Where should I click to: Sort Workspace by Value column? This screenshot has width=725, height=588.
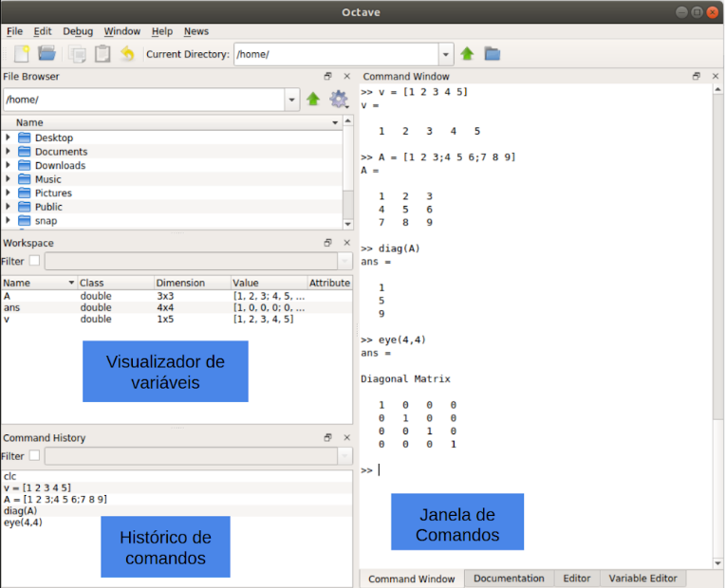270,283
